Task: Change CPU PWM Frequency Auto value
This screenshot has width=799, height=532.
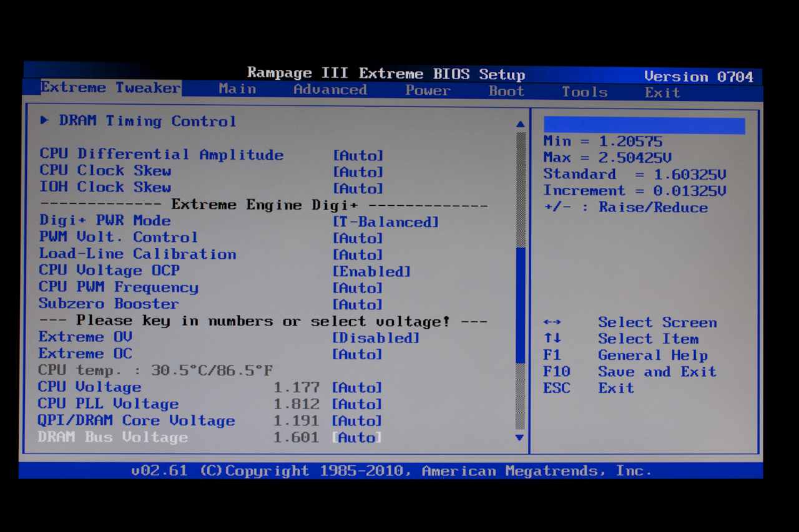Action: click(358, 288)
